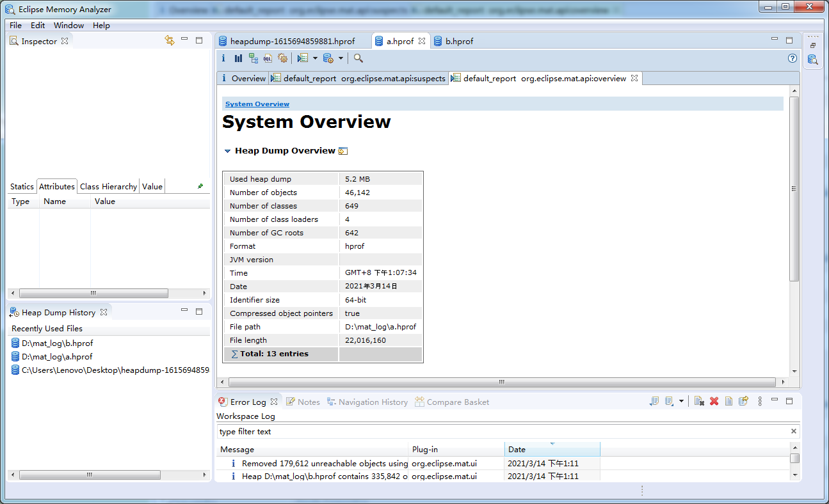Click the File path value D:\mat_log\a.hprof
Screen dimensions: 829x504
pos(380,327)
